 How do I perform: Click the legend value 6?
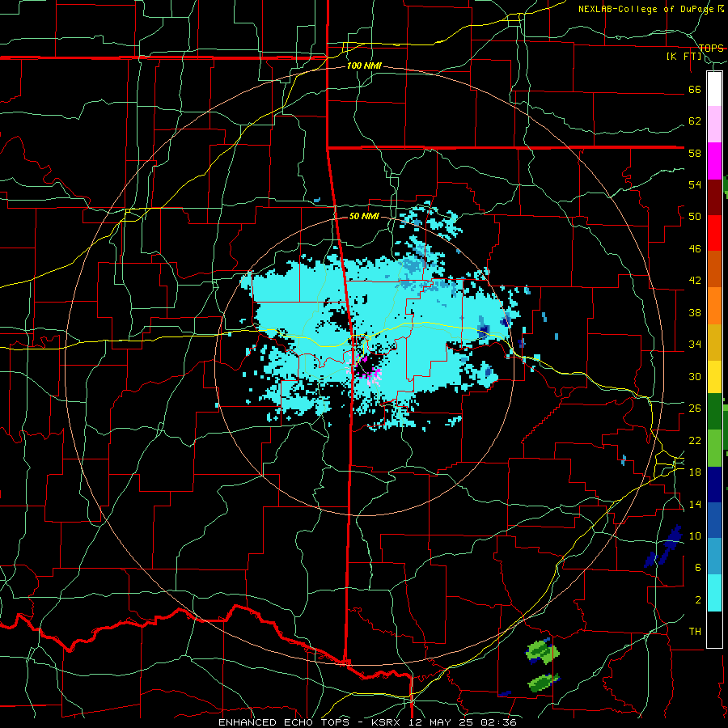pyautogui.click(x=698, y=568)
